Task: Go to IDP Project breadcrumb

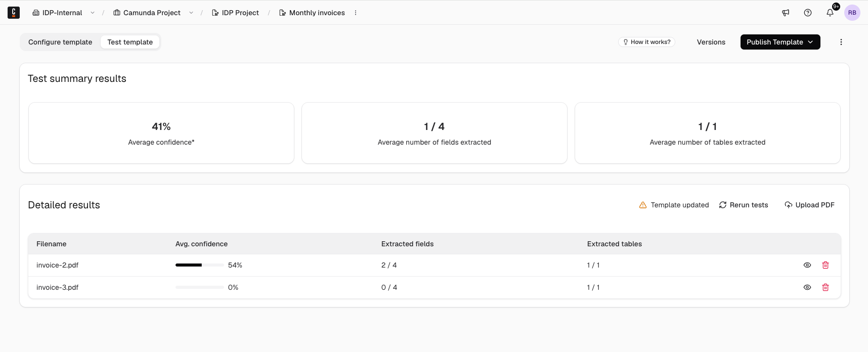Action: [235, 13]
